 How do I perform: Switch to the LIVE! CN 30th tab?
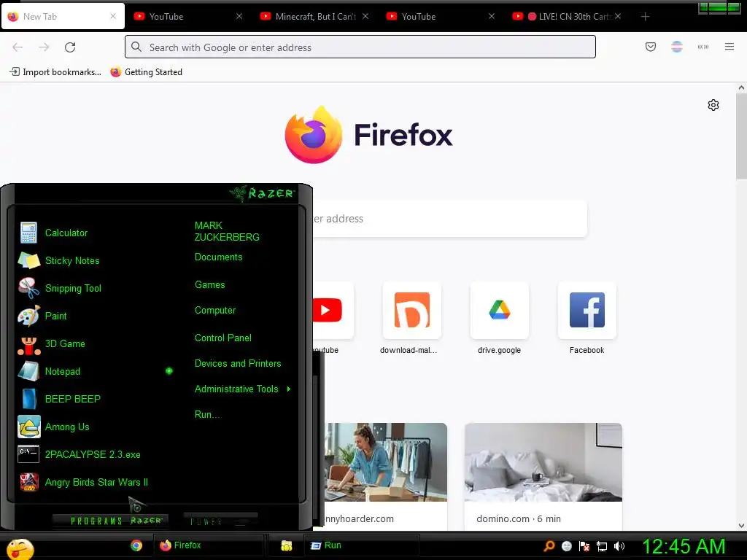pos(566,16)
